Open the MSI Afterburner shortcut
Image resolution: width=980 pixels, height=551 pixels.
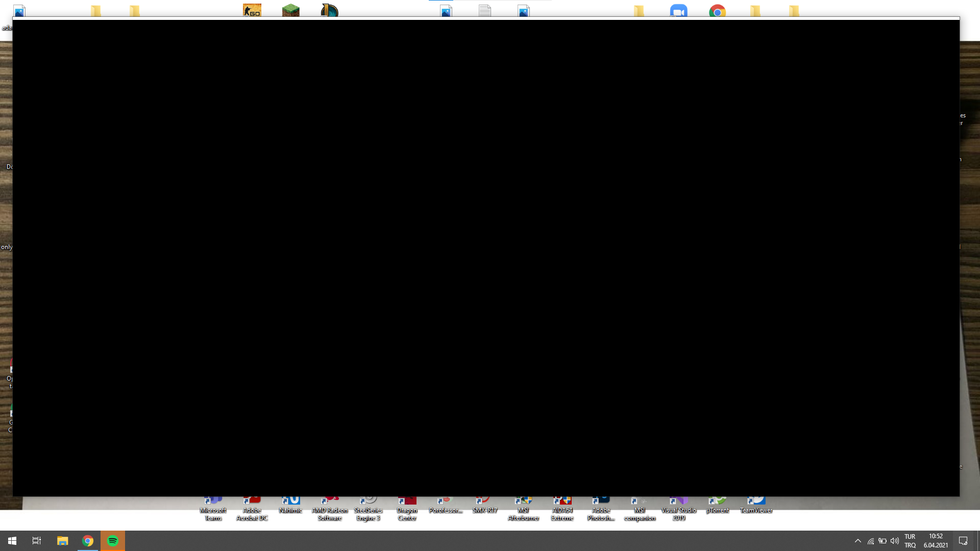[x=523, y=511]
